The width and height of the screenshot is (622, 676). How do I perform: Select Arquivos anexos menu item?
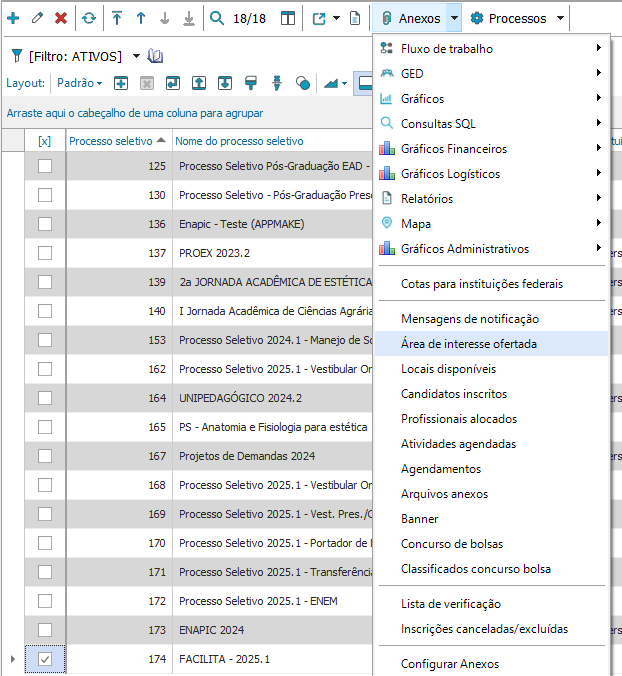coord(491,494)
